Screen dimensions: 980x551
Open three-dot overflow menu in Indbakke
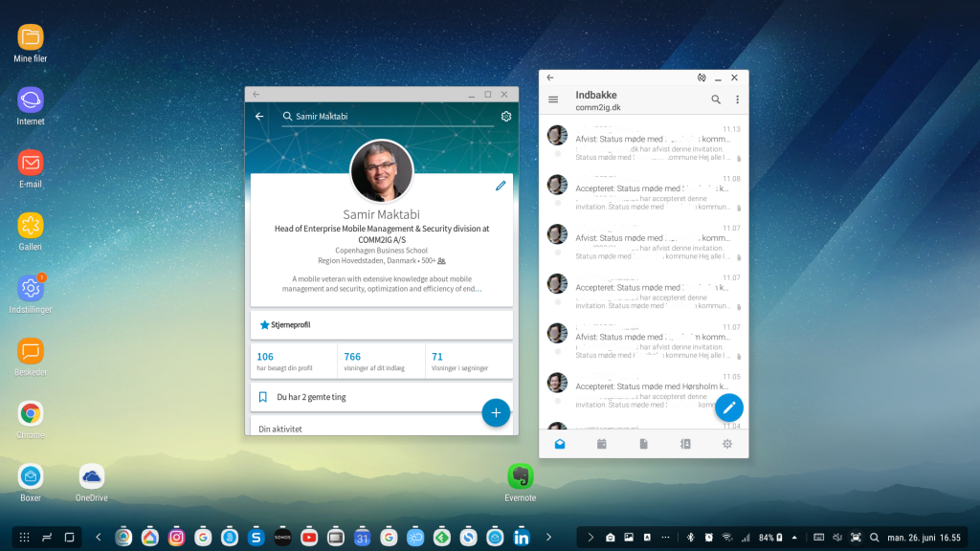point(738,99)
